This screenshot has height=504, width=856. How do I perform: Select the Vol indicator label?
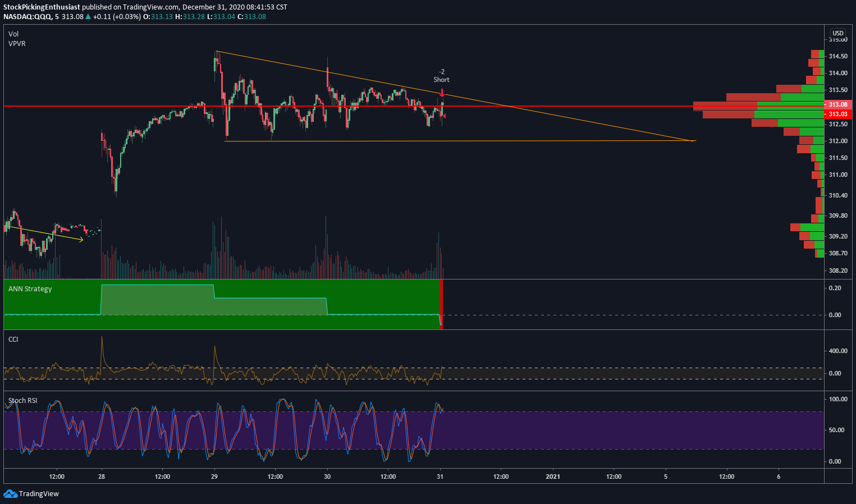click(13, 34)
